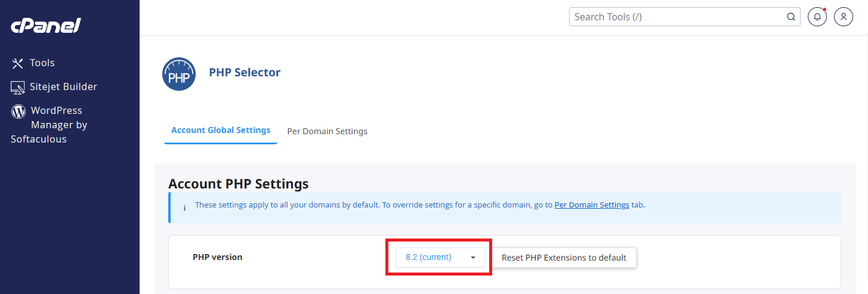The image size is (868, 294).
Task: Select the Account Global Settings tab
Action: tap(221, 130)
